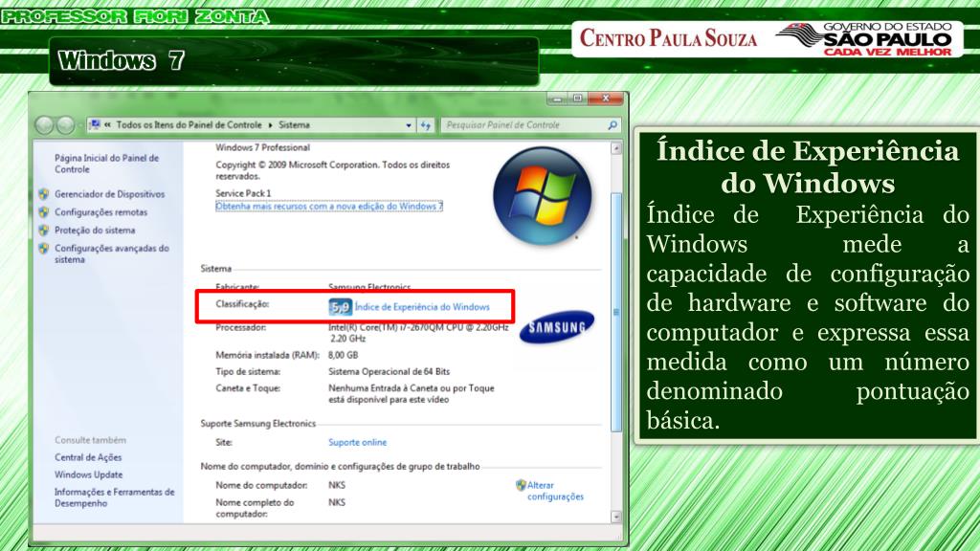Viewport: 980px width, 551px height.
Task: Open Proteção do sistema link
Action: [95, 231]
